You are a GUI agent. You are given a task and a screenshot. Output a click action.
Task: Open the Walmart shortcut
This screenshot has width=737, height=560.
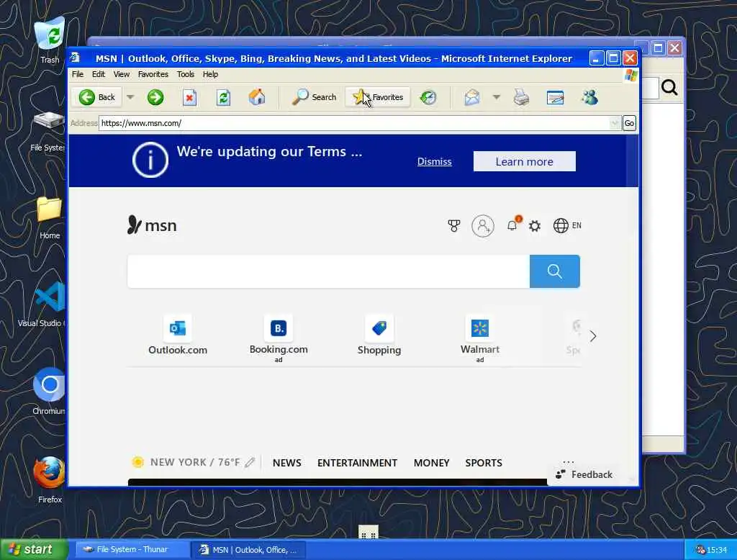coord(480,338)
